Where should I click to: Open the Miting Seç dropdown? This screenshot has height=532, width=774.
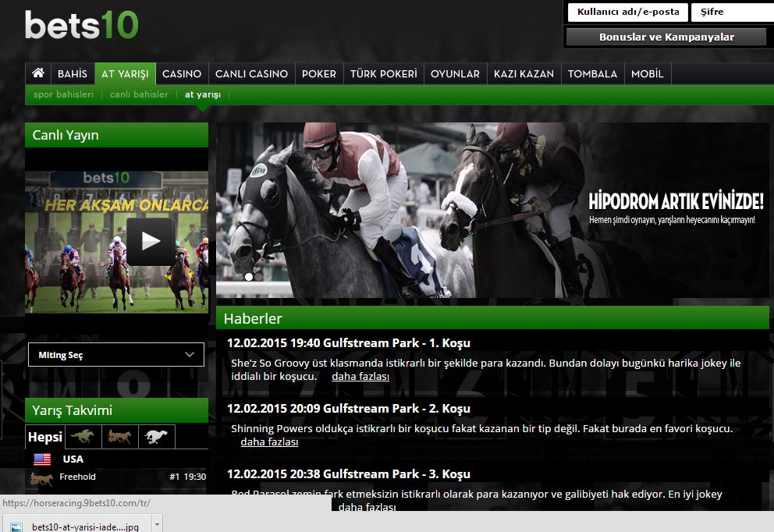(x=116, y=355)
